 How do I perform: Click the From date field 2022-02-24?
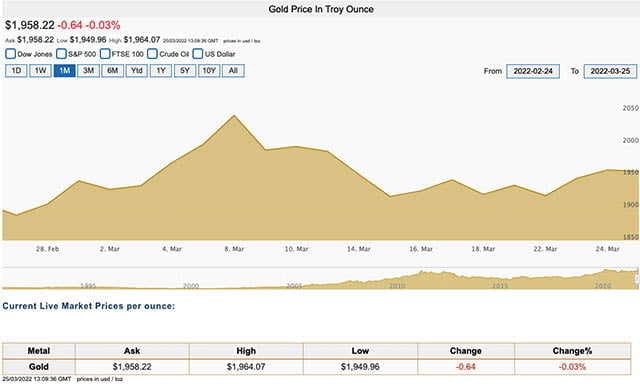click(533, 71)
